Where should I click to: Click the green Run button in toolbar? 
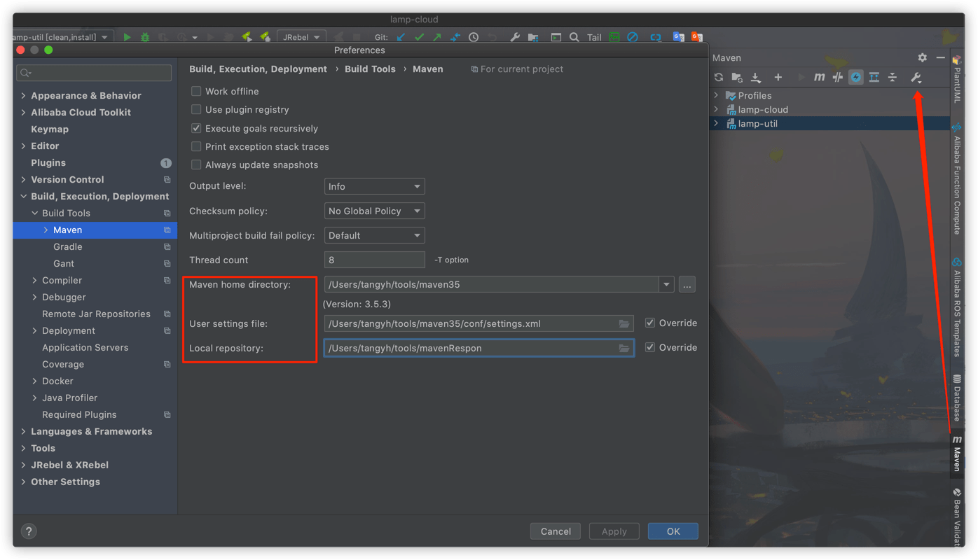point(127,37)
